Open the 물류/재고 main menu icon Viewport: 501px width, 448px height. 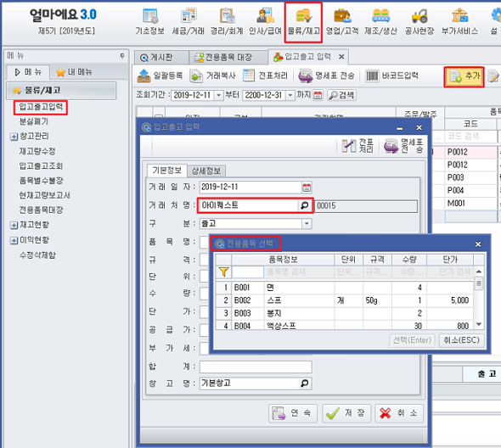[x=303, y=21]
